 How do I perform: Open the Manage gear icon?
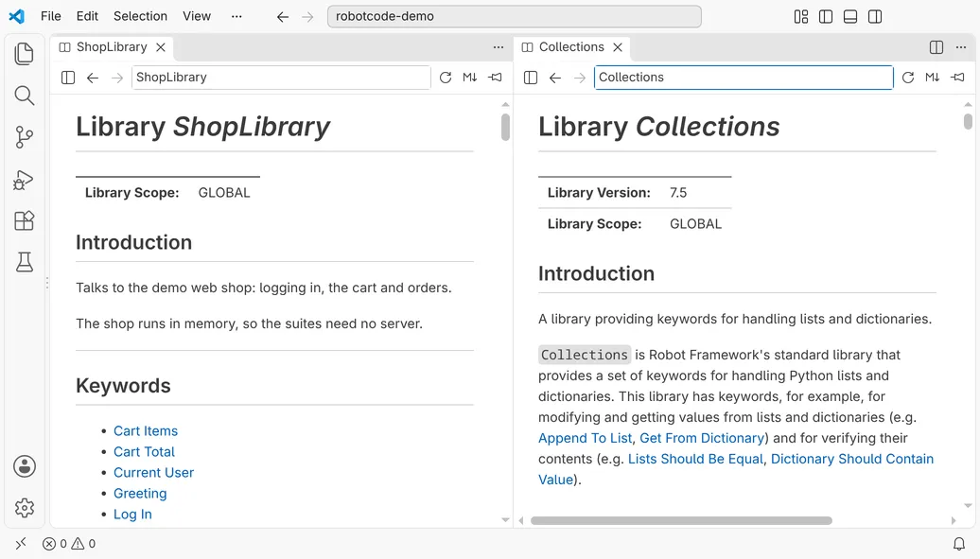click(25, 508)
